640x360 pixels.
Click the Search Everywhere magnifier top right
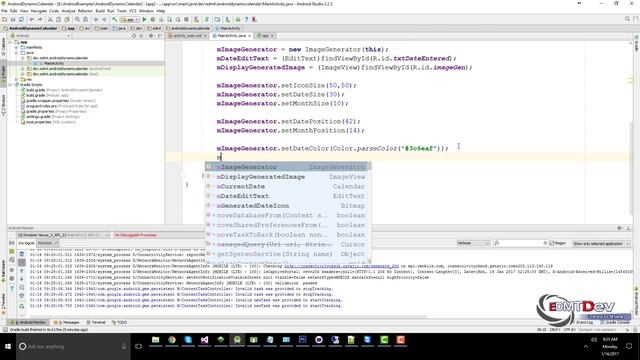tap(627, 19)
